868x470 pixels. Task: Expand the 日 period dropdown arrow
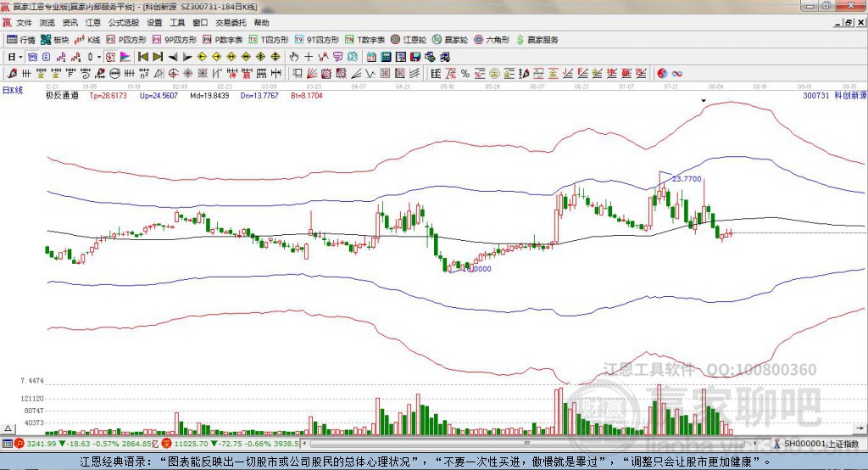[x=20, y=57]
